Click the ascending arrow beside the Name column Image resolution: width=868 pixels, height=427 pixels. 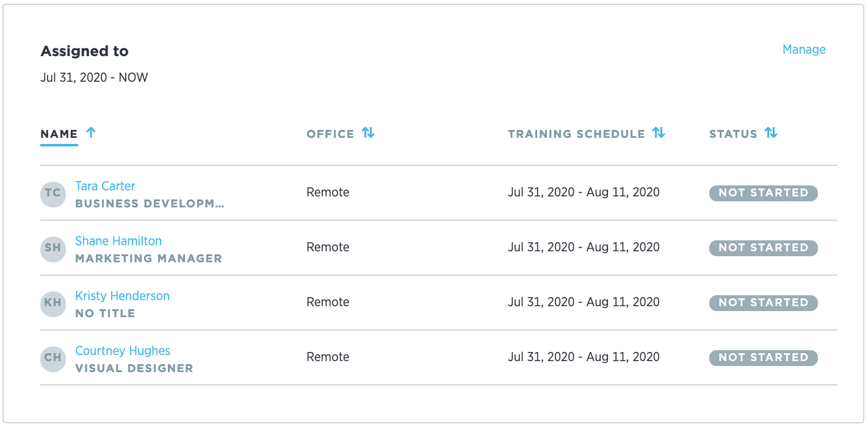91,133
